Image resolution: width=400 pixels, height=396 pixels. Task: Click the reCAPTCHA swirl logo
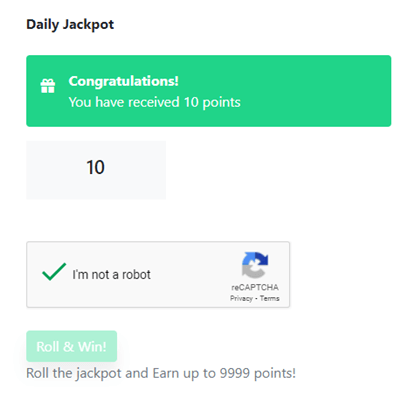click(x=255, y=265)
